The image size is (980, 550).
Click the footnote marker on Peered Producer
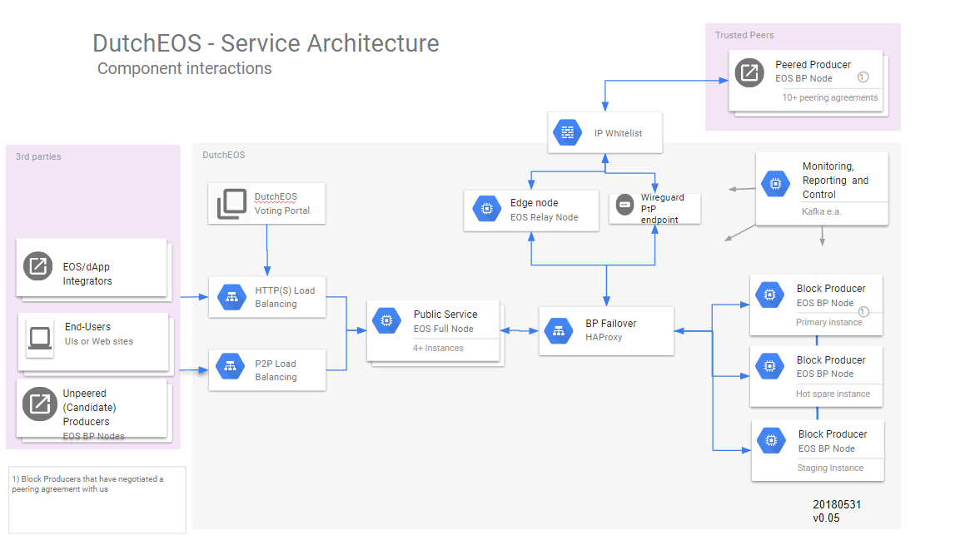863,77
